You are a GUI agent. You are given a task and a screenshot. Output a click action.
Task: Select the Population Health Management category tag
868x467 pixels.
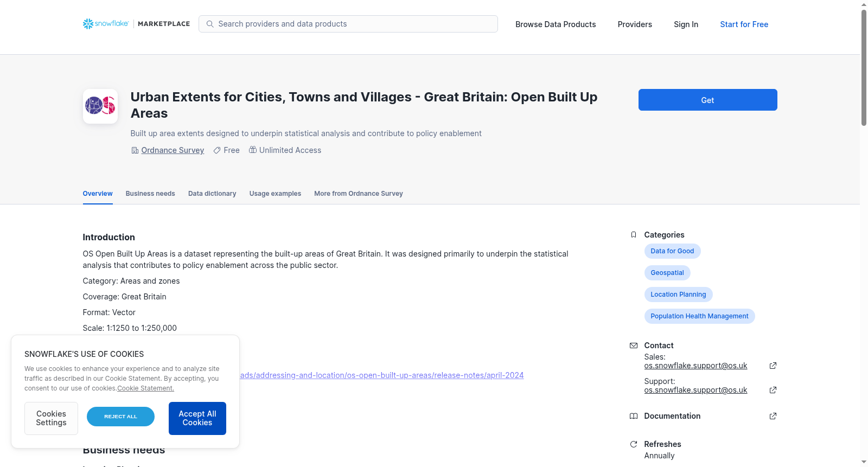coord(699,316)
